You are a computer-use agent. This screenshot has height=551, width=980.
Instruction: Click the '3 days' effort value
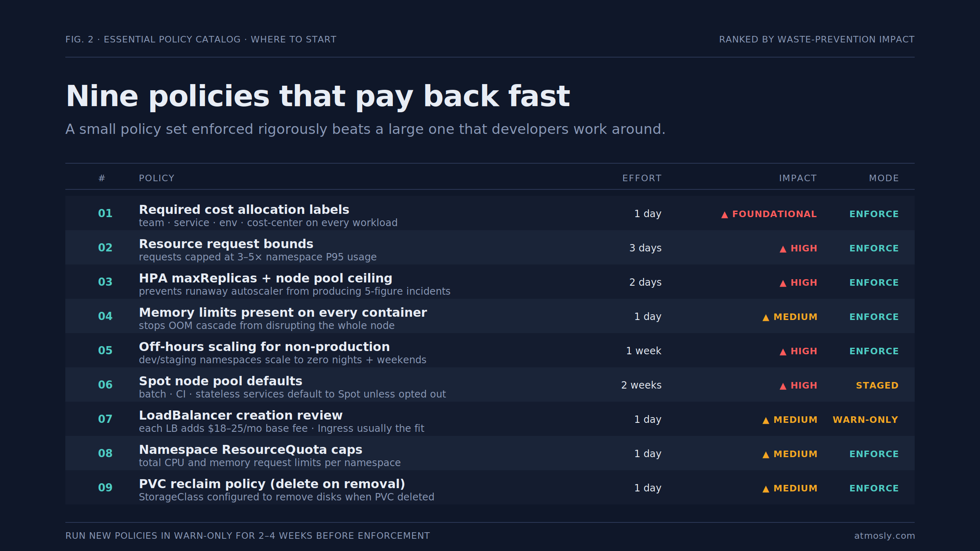coord(646,248)
